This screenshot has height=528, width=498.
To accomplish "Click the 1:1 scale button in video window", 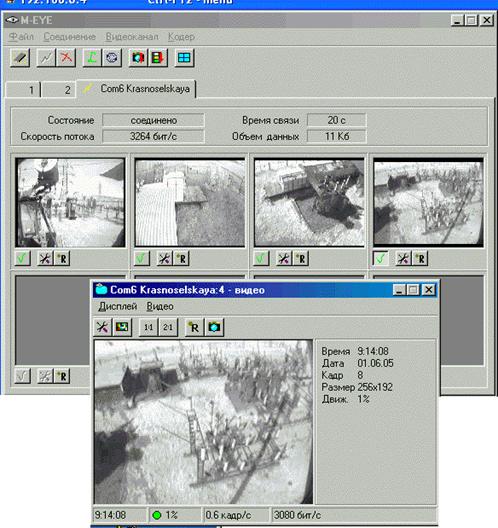I will (148, 327).
